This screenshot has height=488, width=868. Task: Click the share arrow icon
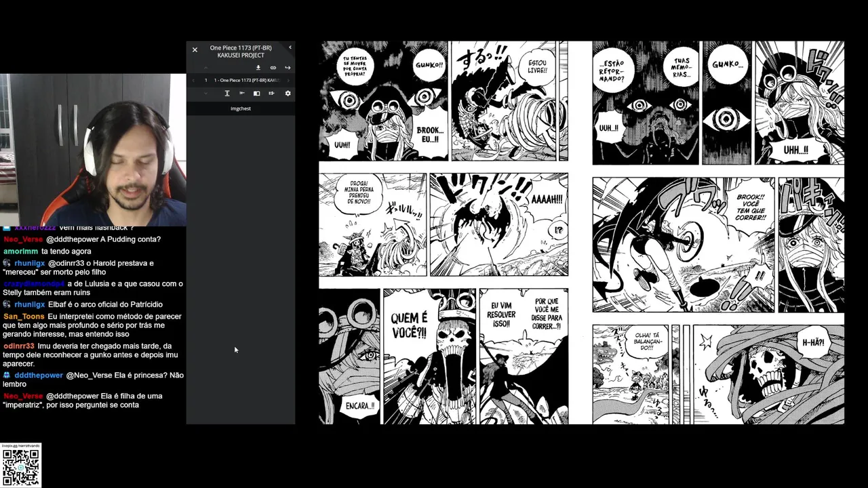click(x=288, y=68)
